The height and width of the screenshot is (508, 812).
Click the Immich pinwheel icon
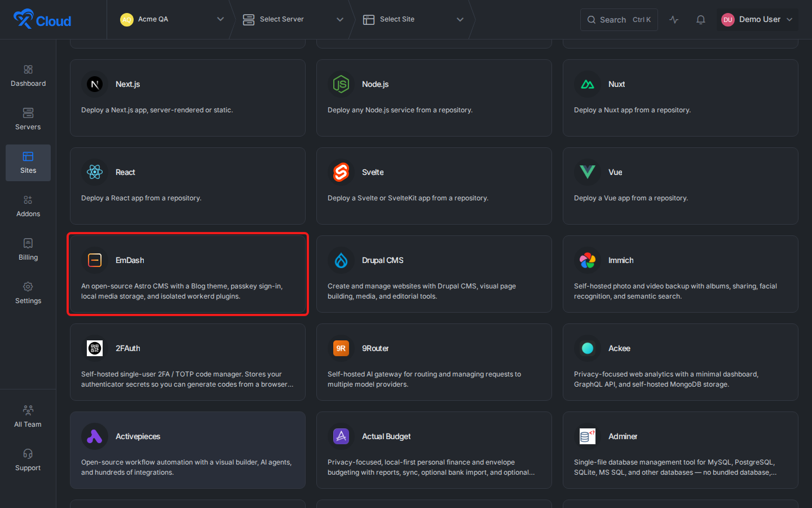pyautogui.click(x=588, y=260)
